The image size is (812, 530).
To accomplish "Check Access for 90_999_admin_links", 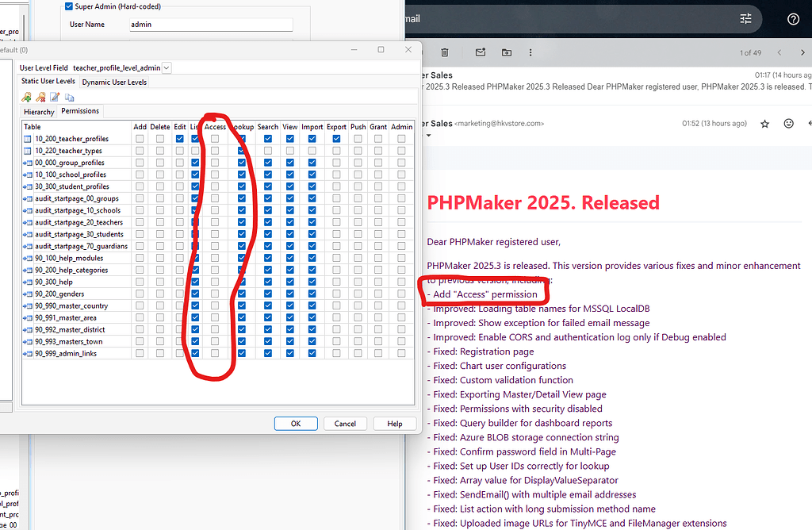I will point(215,353).
